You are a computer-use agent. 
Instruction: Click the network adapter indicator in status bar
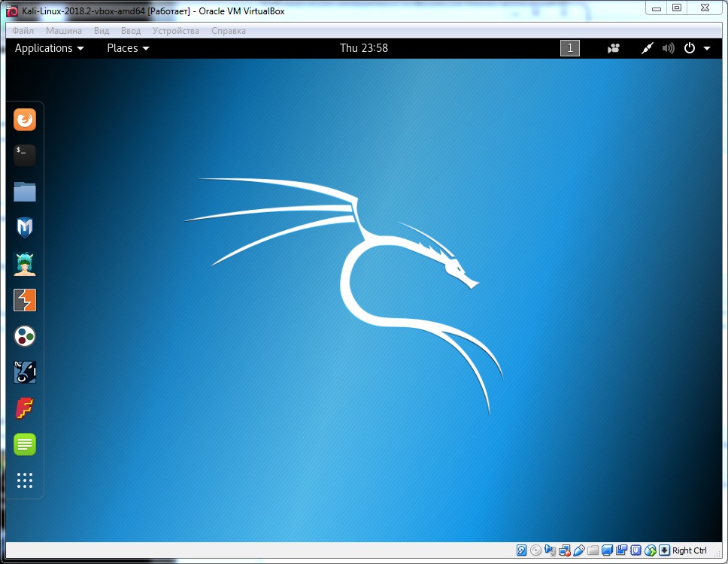click(x=565, y=550)
